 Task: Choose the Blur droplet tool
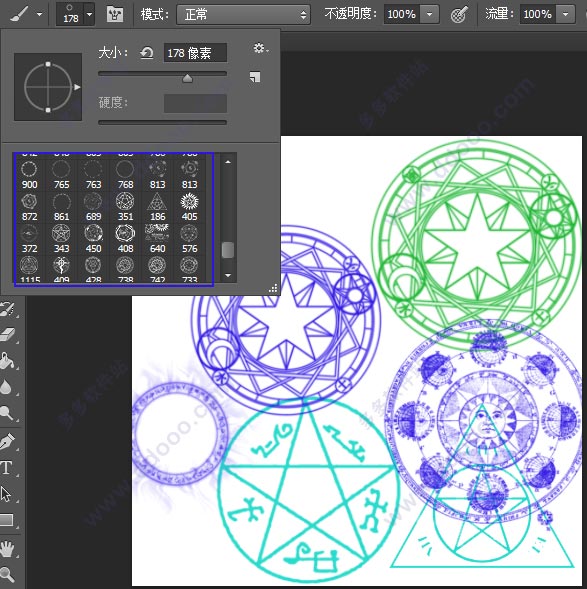[x=6, y=387]
